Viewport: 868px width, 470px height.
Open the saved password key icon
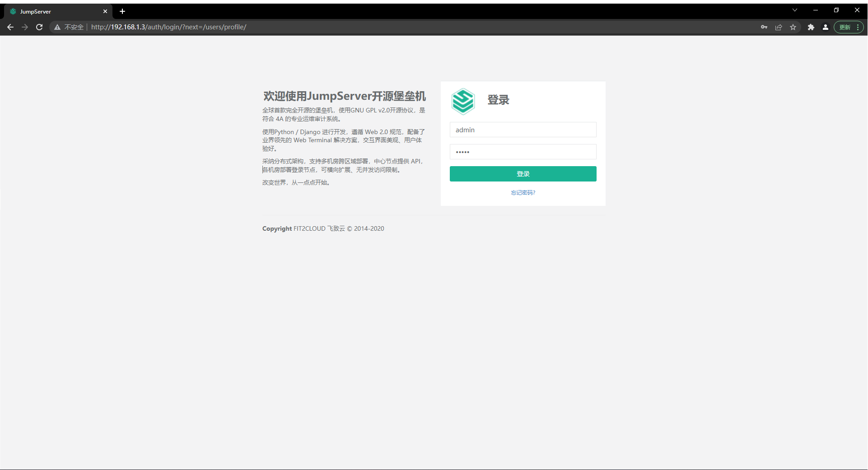764,27
